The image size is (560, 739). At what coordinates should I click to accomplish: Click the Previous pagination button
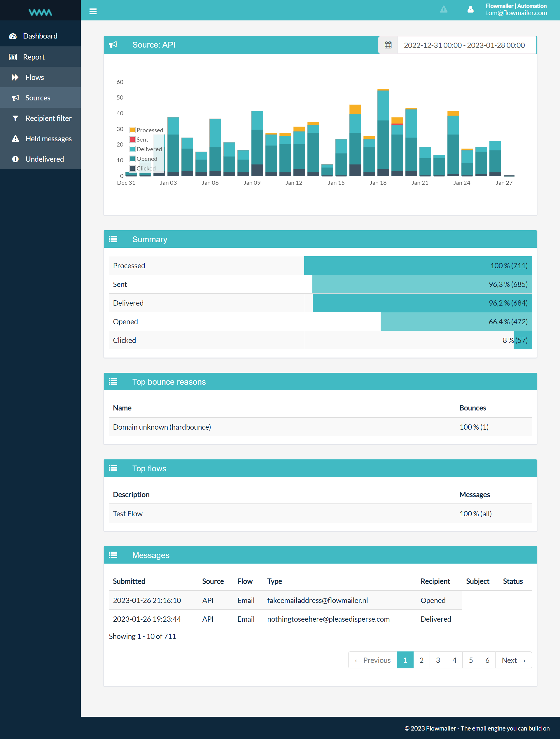point(372,660)
